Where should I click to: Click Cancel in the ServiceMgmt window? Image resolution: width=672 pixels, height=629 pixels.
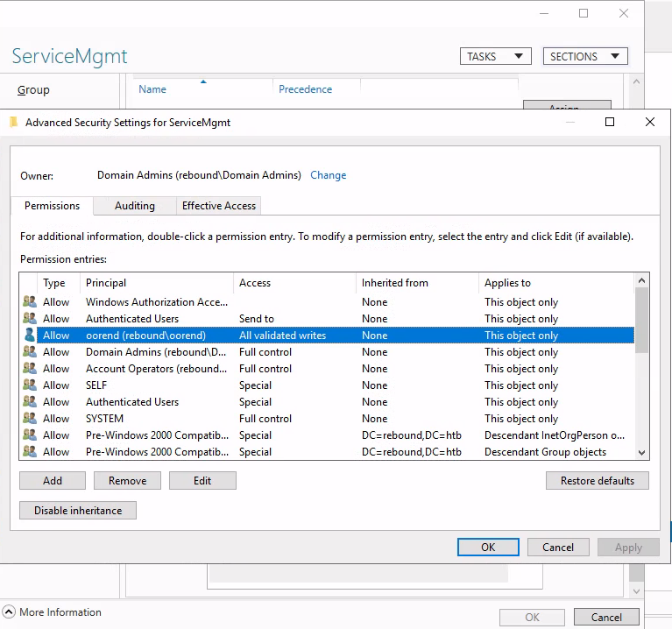(x=606, y=617)
